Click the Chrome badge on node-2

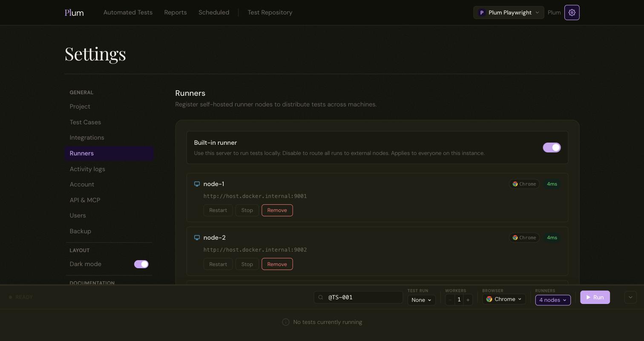524,238
